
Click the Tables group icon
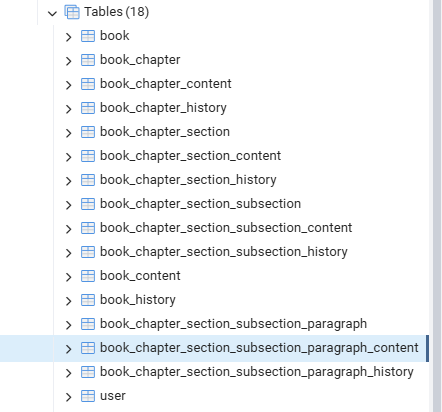click(72, 12)
